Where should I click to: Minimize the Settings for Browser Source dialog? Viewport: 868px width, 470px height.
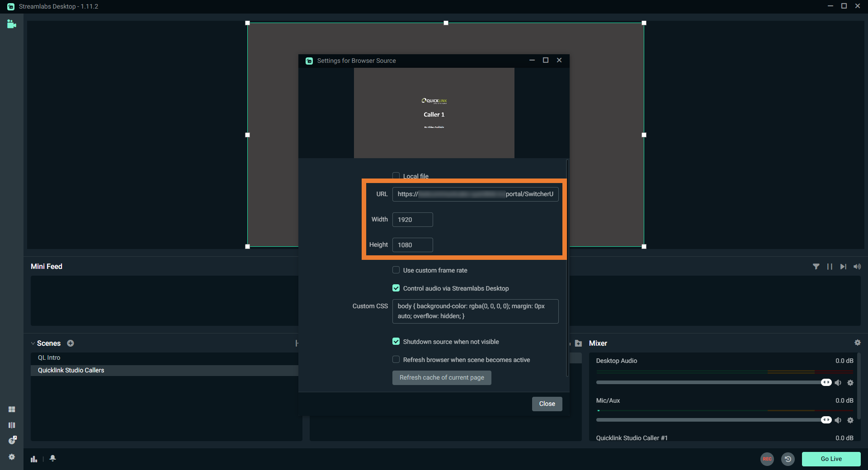(532, 60)
